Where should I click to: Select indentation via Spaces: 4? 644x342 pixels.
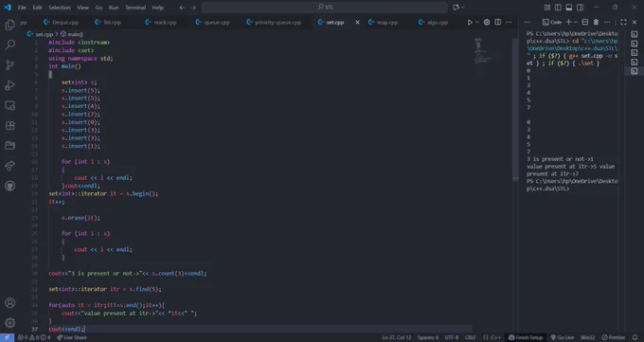pos(428,337)
